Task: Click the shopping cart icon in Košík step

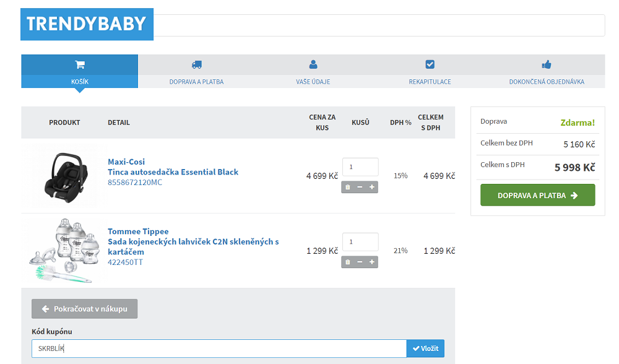Action: coord(80,64)
